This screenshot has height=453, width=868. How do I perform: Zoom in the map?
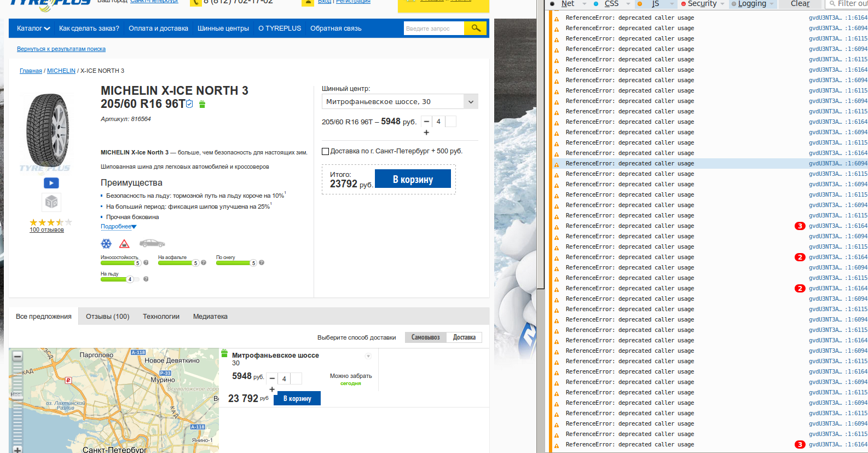18,450
